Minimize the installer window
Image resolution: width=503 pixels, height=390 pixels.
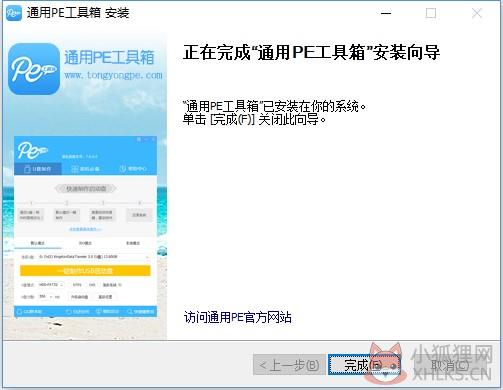point(386,13)
